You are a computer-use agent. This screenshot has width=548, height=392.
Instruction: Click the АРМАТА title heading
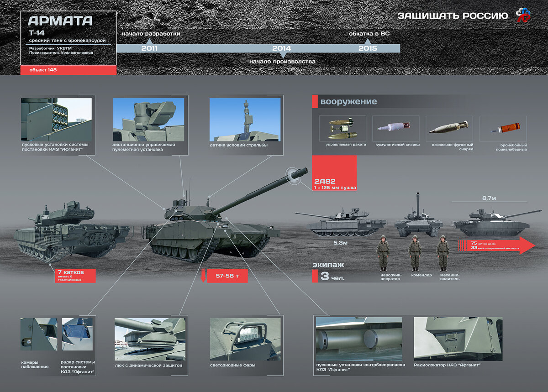(x=60, y=21)
